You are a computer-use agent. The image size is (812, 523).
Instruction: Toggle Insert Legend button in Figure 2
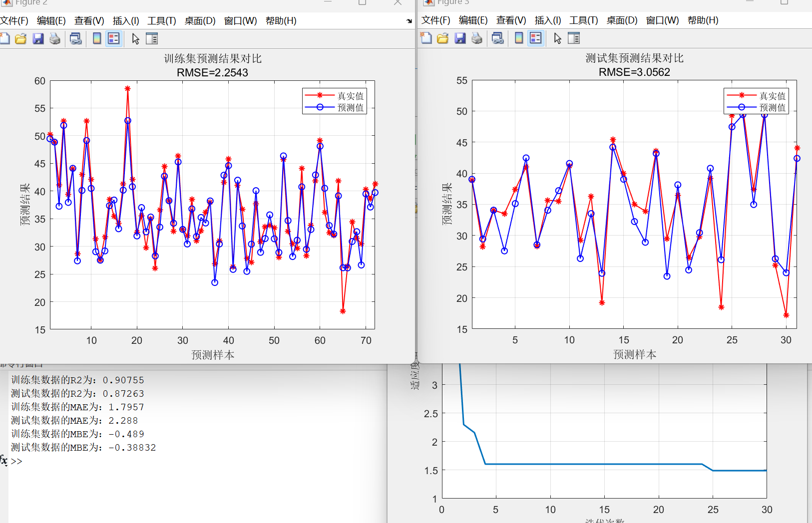point(114,38)
